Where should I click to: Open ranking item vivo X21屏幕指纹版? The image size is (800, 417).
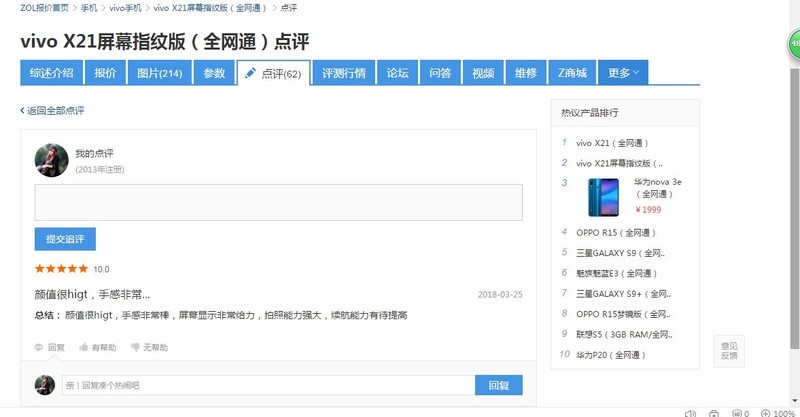pyautogui.click(x=619, y=163)
